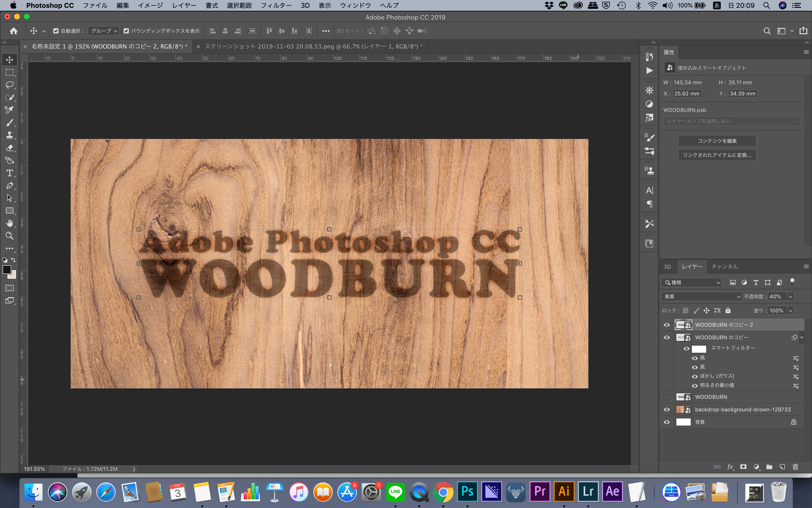The height and width of the screenshot is (508, 812).
Task: Select the Horizontal Type tool
Action: pyautogui.click(x=9, y=173)
